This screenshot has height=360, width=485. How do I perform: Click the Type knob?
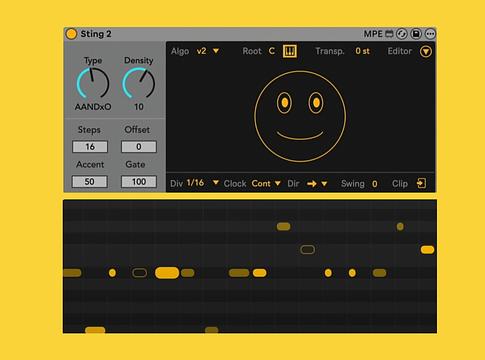93,84
